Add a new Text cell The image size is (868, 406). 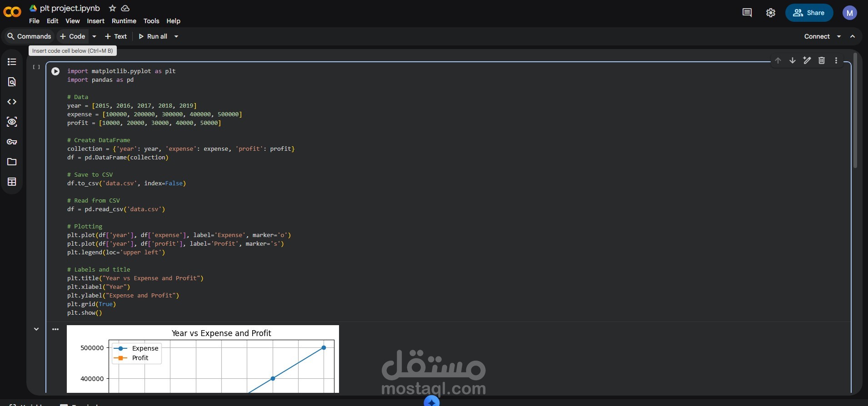tap(116, 36)
